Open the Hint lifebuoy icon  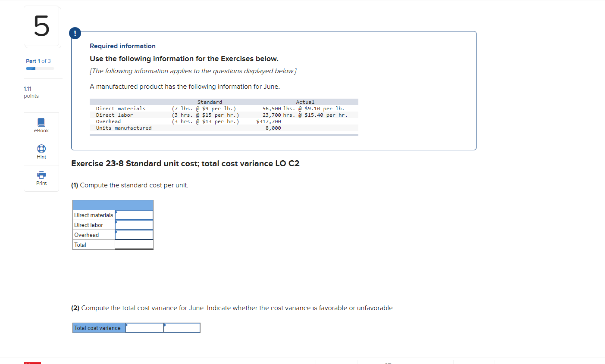click(x=41, y=149)
